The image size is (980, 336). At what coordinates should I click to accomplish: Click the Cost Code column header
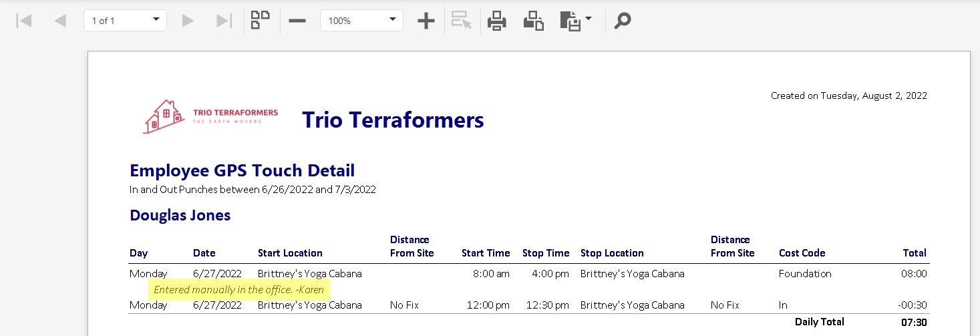(802, 253)
